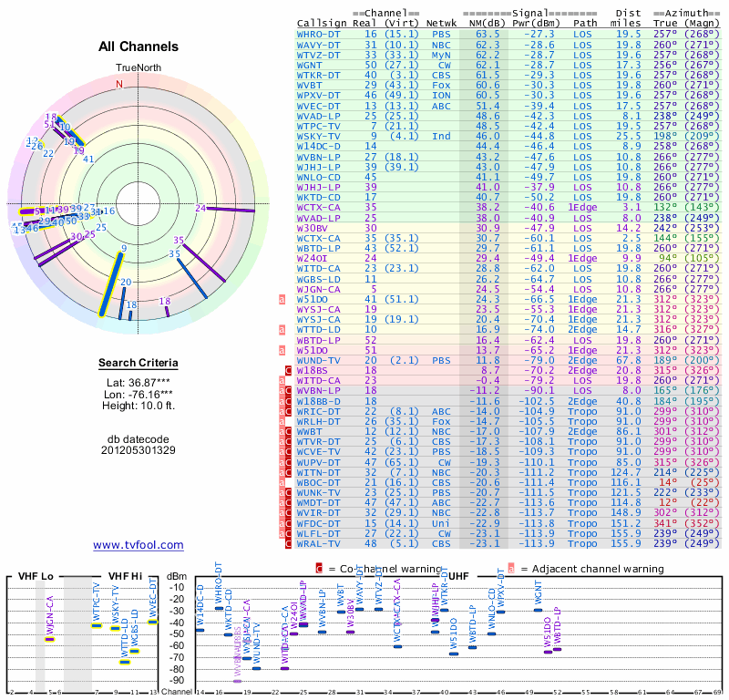Select the WMDT-DT callsign

(318, 503)
